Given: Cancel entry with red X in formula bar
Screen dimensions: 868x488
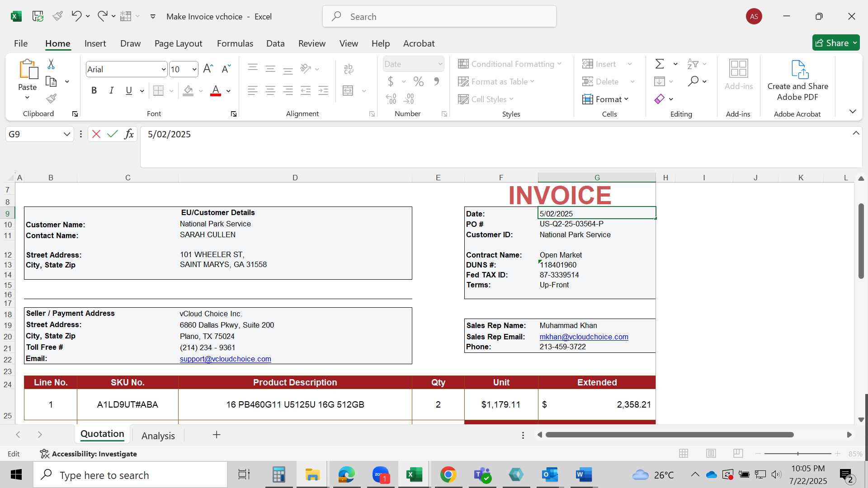Looking at the screenshot, I should [96, 134].
